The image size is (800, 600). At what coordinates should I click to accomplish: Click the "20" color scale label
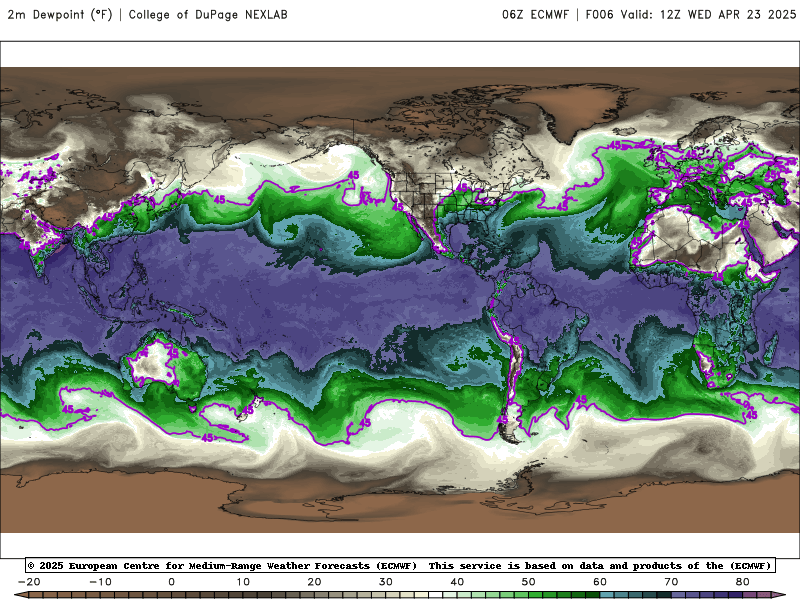(314, 582)
